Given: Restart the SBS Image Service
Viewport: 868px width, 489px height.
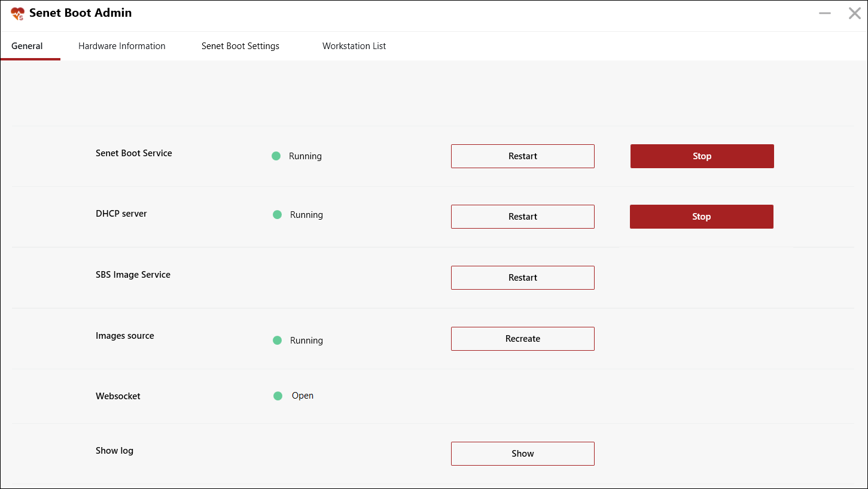Looking at the screenshot, I should [x=523, y=278].
